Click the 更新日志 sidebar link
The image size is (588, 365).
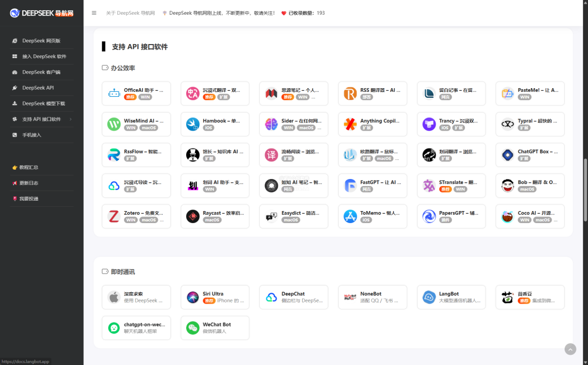pos(28,183)
